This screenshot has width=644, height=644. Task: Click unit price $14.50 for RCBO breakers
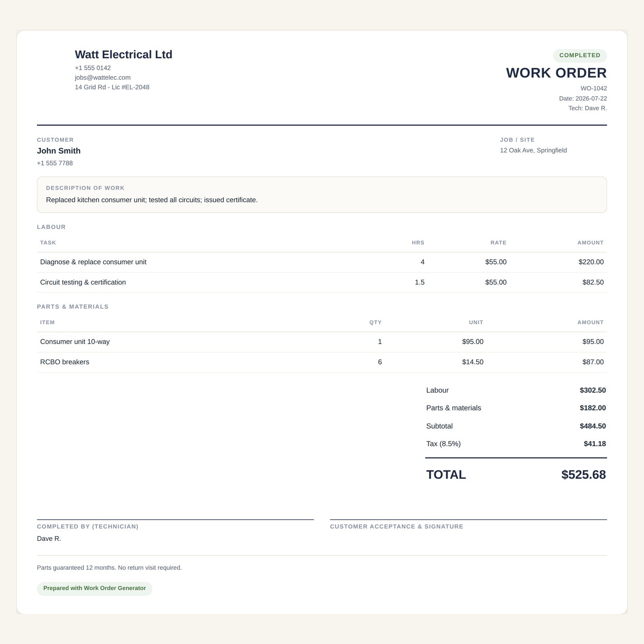(x=473, y=362)
